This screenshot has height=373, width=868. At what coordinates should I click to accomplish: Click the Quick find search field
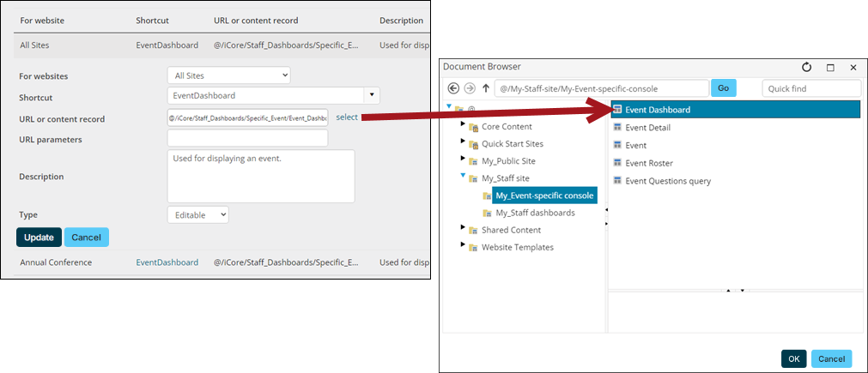coord(811,88)
